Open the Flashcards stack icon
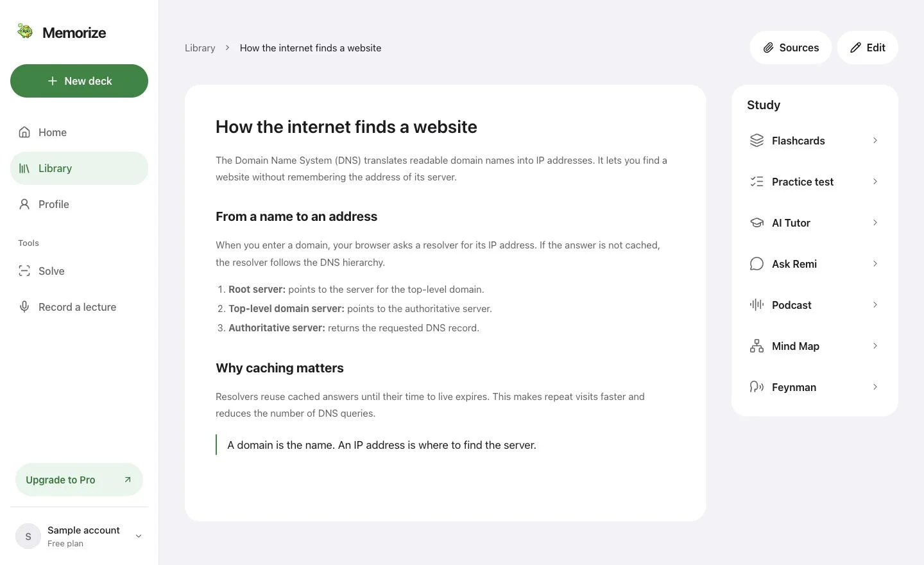 point(757,141)
